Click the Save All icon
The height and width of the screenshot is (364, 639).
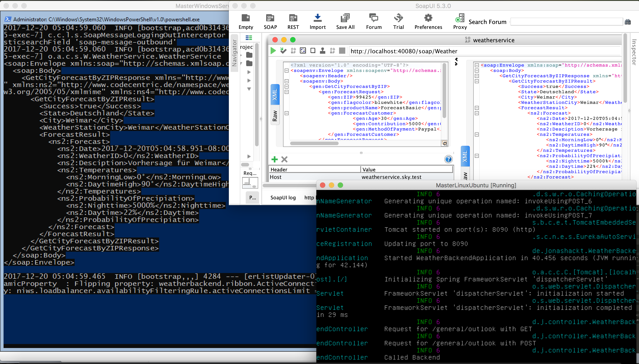point(345,18)
